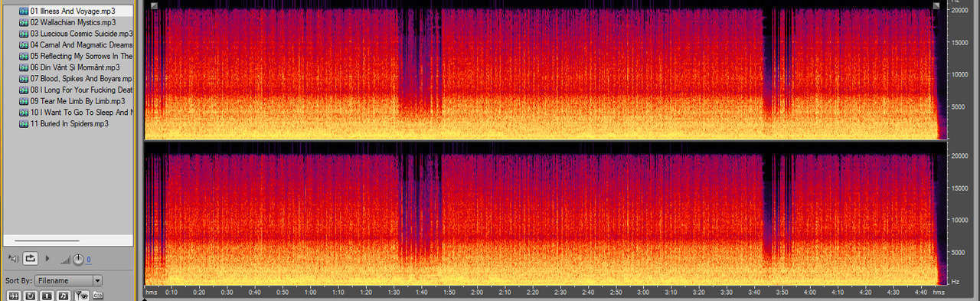Click the 3:40 mark on the timeline ruler

pyautogui.click(x=754, y=293)
